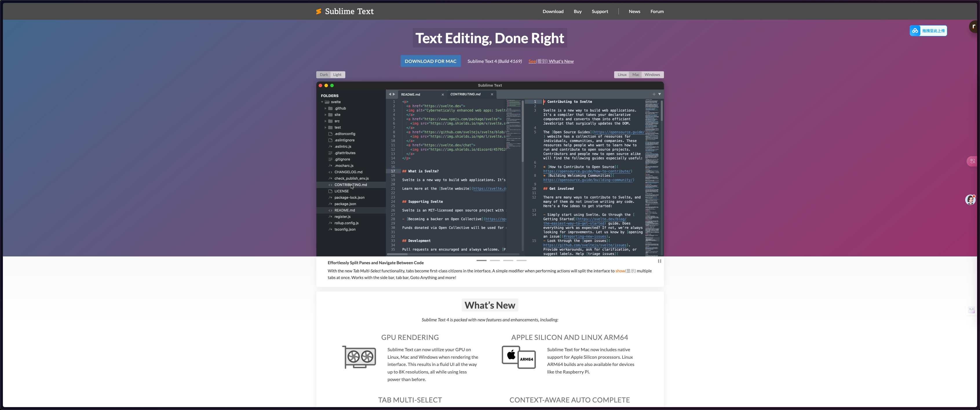Screen dimensions: 980x410
Task: Open the Download page from navigation
Action: point(553,11)
